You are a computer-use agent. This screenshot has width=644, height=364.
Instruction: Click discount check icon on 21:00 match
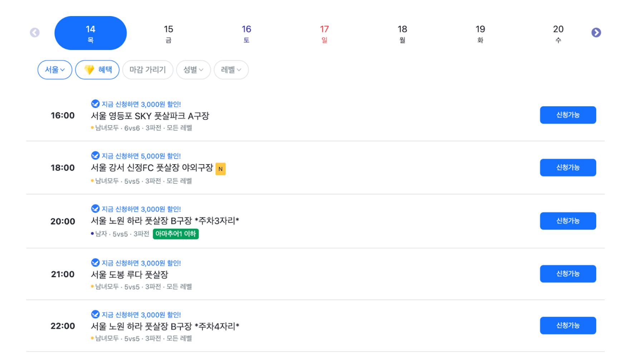[95, 263]
